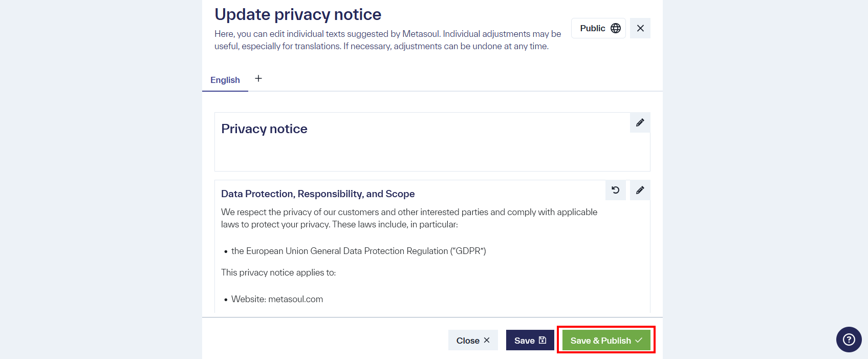This screenshot has width=868, height=359.
Task: Click the floppy disk icon on Save
Action: pyautogui.click(x=542, y=340)
